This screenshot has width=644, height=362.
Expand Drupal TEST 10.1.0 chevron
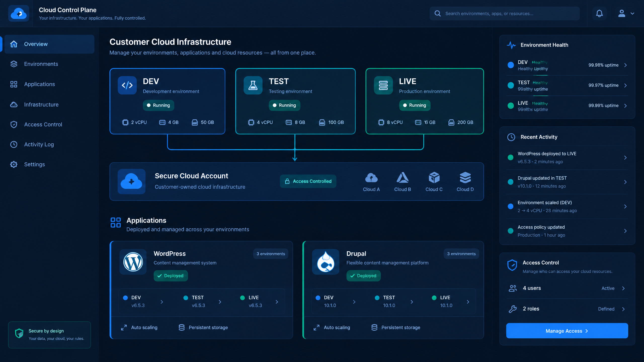(x=412, y=302)
